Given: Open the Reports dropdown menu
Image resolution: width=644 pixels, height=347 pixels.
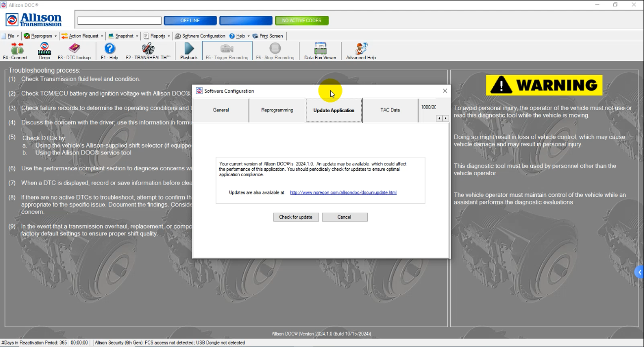Looking at the screenshot, I should 157,36.
